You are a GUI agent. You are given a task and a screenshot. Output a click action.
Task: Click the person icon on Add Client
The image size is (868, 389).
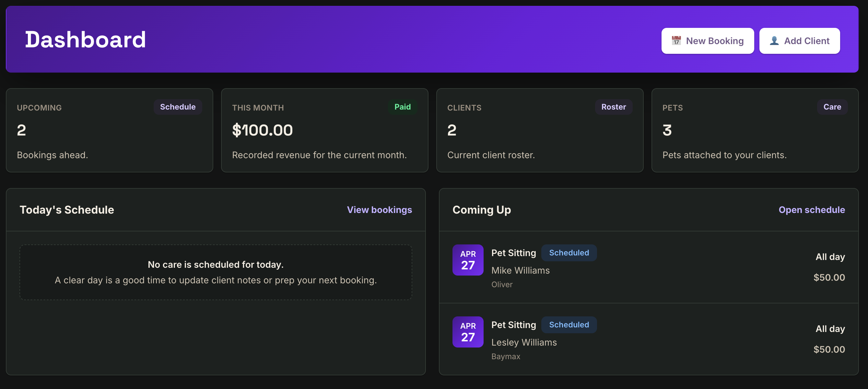click(x=774, y=41)
